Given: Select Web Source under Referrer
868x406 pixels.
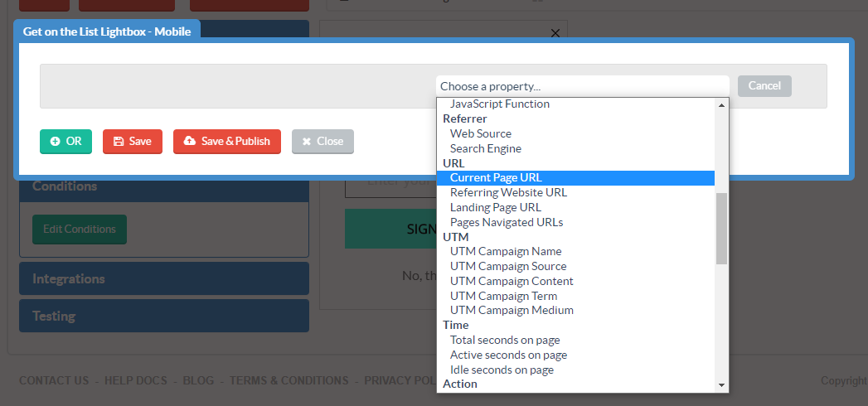Looking at the screenshot, I should tap(481, 133).
